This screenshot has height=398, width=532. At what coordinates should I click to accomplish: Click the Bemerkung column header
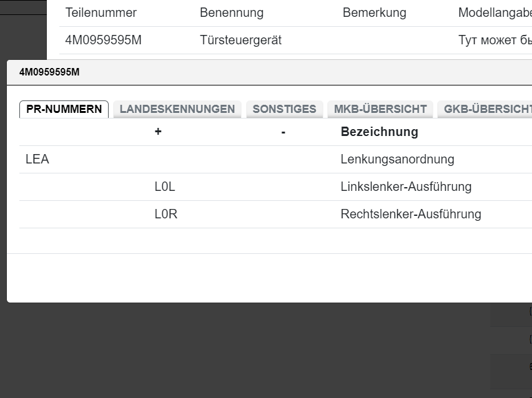[x=374, y=13]
